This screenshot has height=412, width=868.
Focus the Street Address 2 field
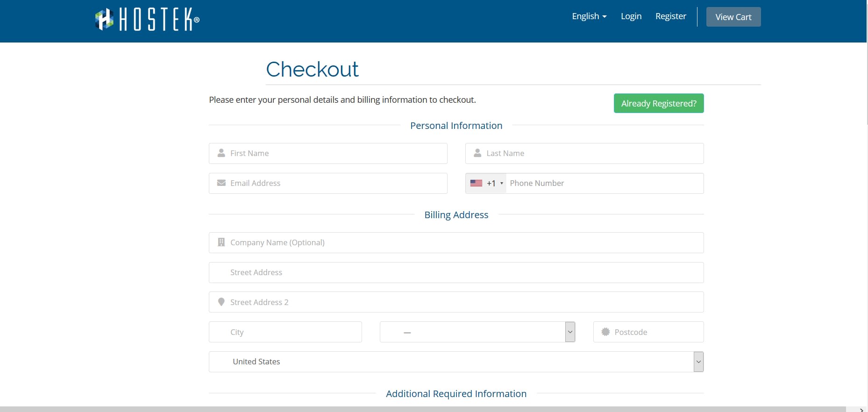click(456, 302)
